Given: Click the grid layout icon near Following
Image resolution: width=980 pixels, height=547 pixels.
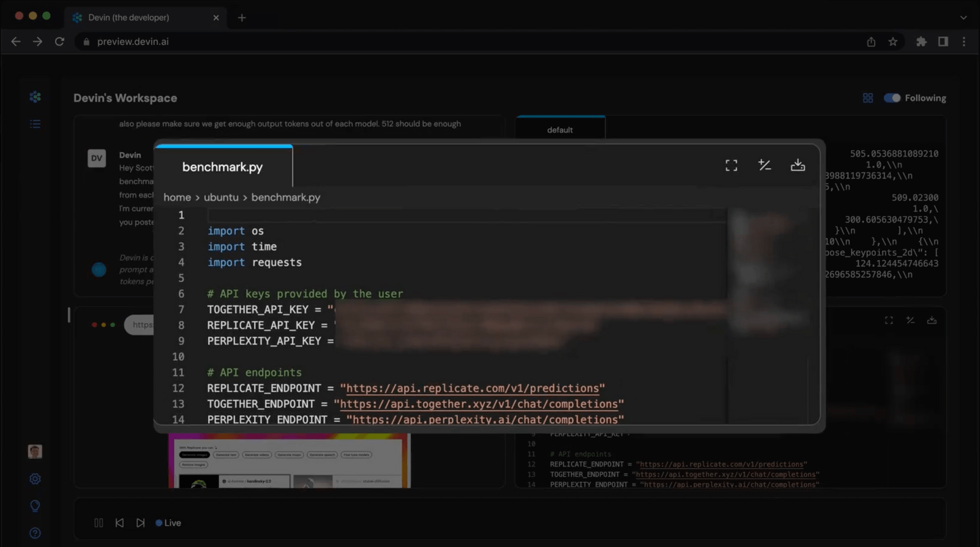Looking at the screenshot, I should pyautogui.click(x=868, y=98).
